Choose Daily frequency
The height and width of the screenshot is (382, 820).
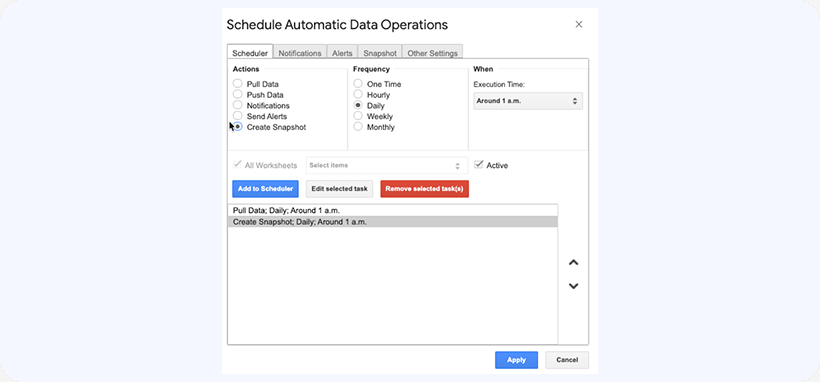(x=358, y=105)
